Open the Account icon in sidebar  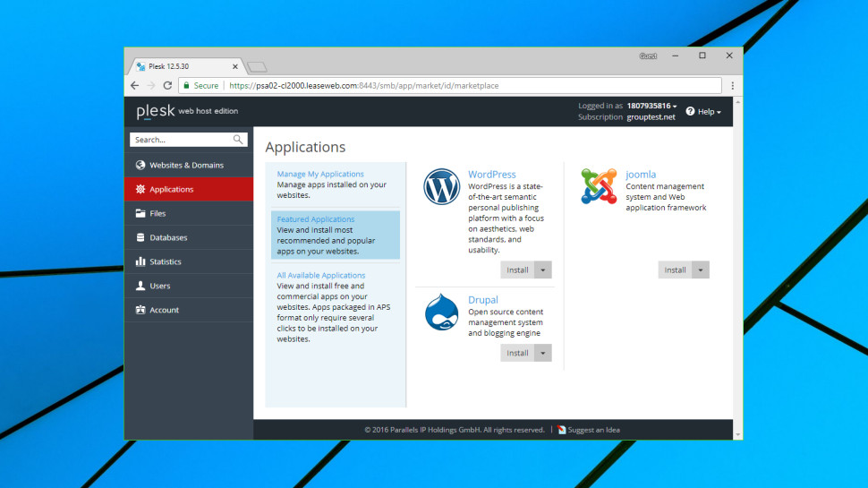140,310
